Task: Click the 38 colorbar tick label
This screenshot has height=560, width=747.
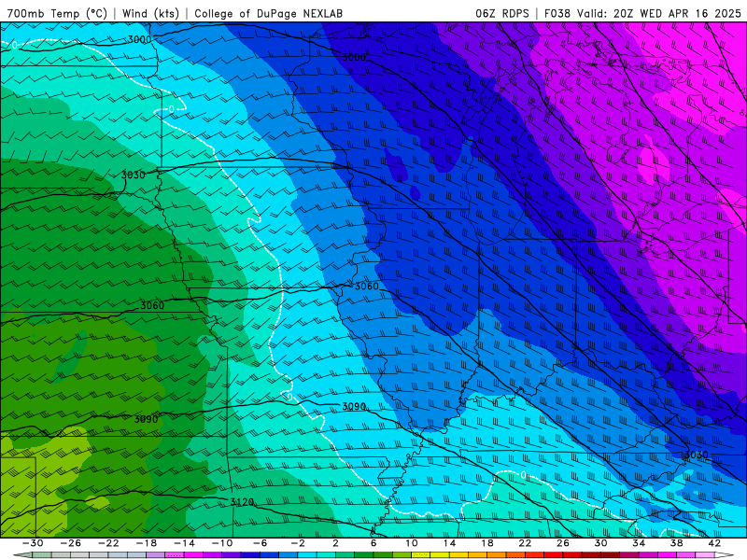Action: [x=676, y=543]
